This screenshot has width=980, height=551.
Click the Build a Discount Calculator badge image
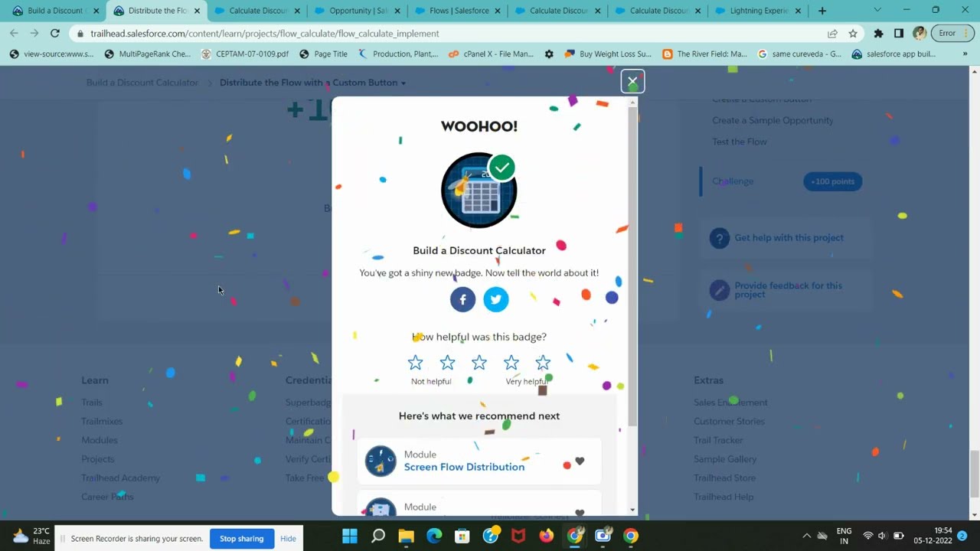(x=479, y=190)
